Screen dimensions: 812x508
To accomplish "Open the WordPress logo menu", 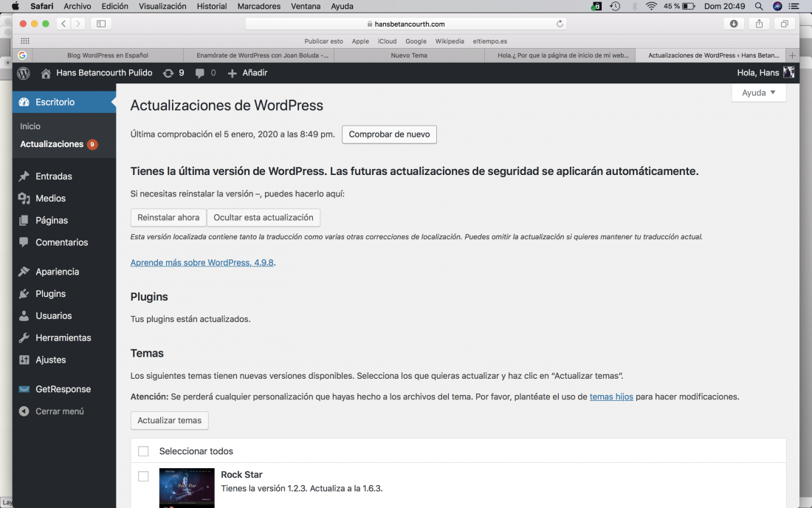I will coord(24,73).
